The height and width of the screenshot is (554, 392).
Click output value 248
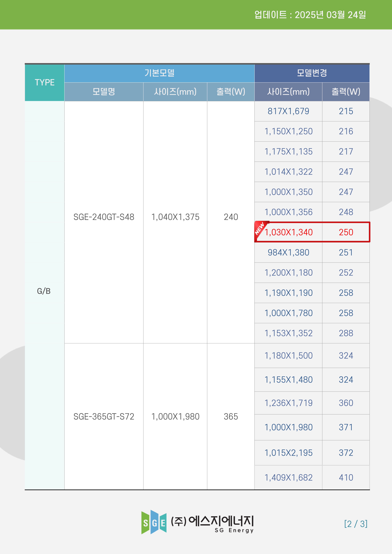[x=346, y=212]
